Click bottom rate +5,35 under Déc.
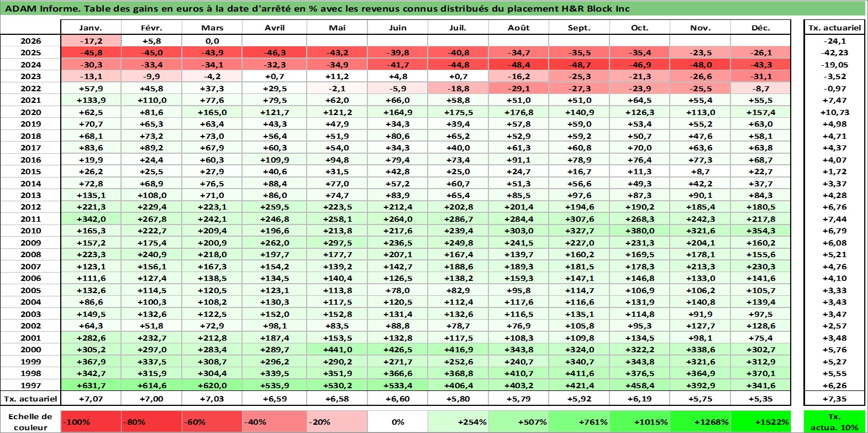The width and height of the screenshot is (868, 433). point(761,399)
